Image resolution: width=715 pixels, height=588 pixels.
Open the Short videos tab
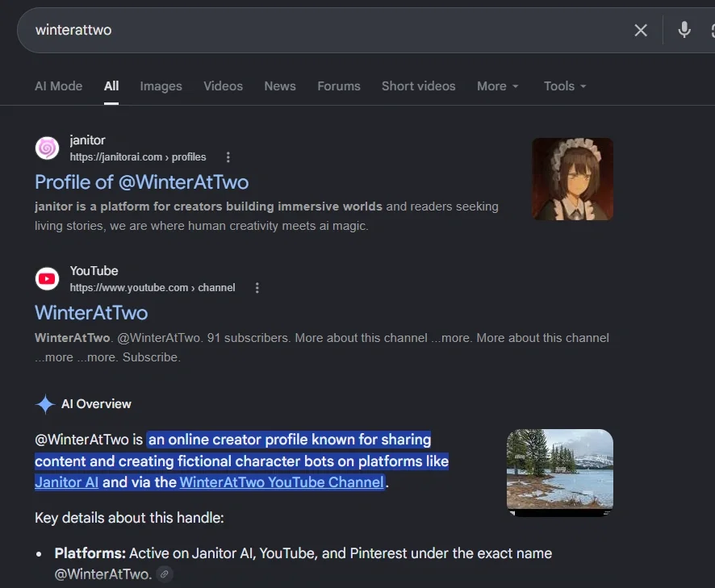tap(419, 86)
